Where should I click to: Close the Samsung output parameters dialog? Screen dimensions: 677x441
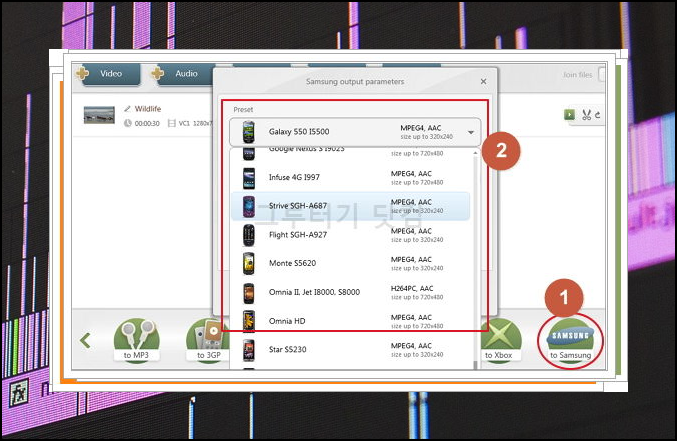point(484,81)
